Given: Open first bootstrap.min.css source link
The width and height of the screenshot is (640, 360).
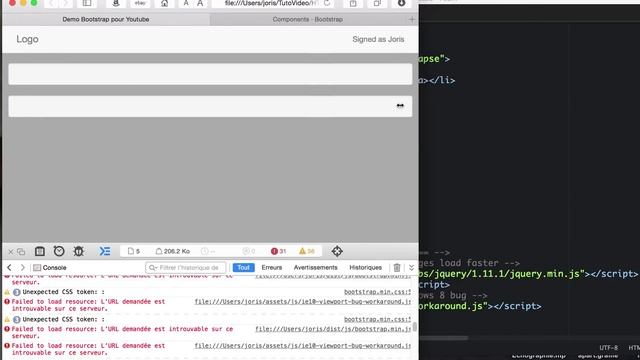Looking at the screenshot, I should (x=377, y=292).
